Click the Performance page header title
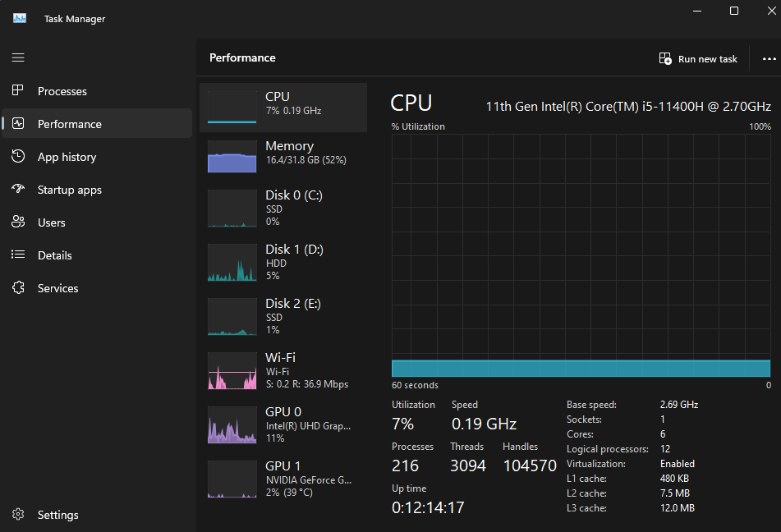 (x=242, y=57)
